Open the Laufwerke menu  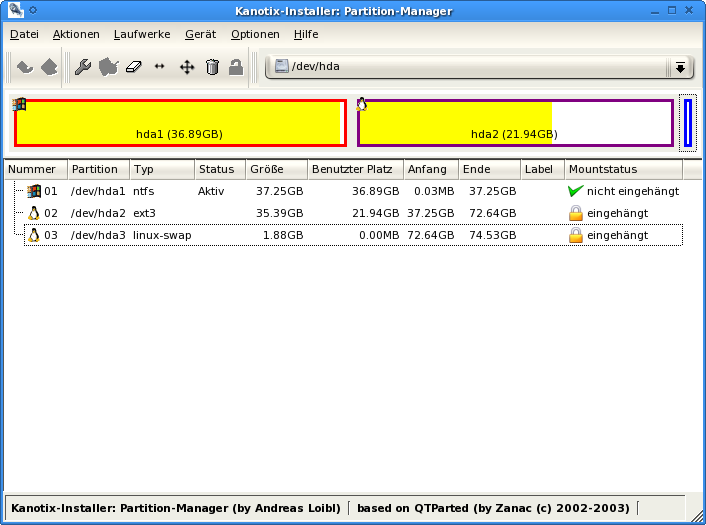pyautogui.click(x=142, y=34)
